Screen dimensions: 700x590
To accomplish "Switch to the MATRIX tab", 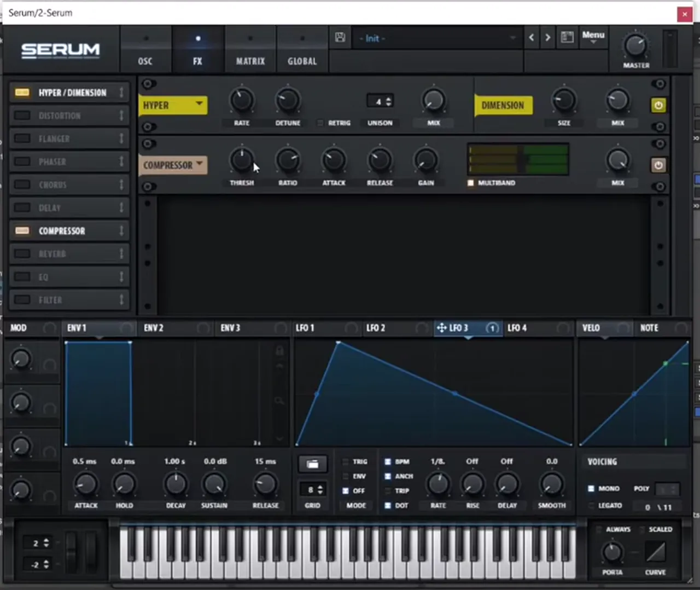I will pyautogui.click(x=250, y=50).
